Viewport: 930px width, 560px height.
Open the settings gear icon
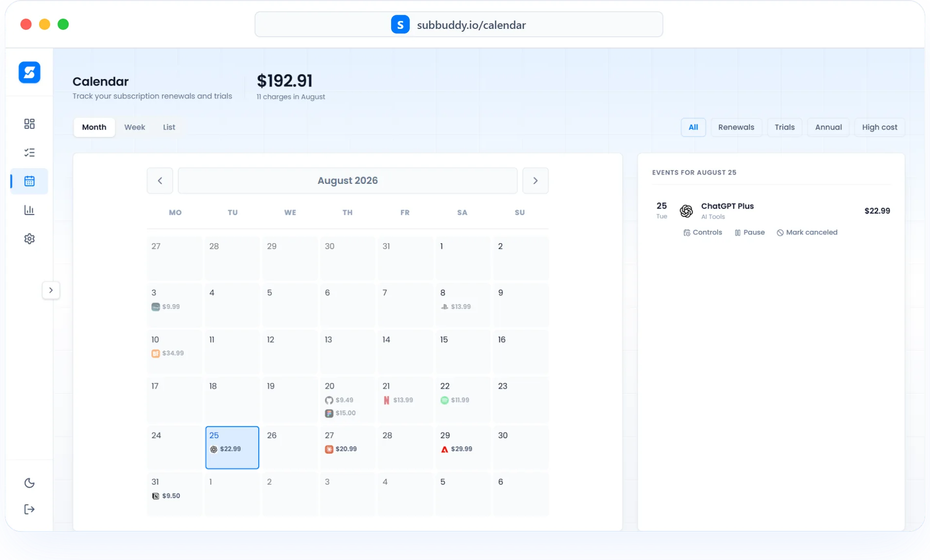pyautogui.click(x=29, y=239)
